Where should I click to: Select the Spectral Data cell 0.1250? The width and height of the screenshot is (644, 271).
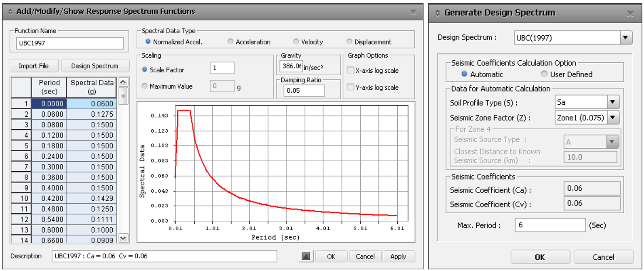pyautogui.click(x=92, y=209)
